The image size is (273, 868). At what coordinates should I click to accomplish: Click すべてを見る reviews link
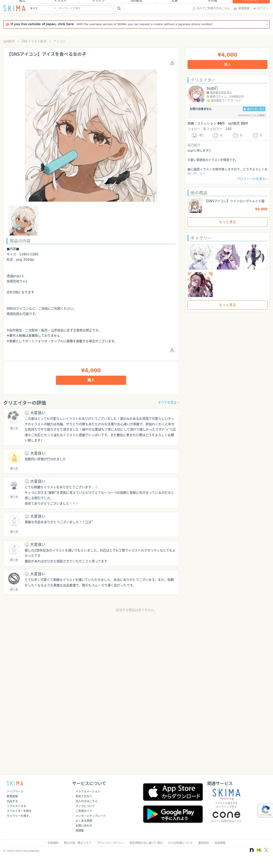point(168,403)
